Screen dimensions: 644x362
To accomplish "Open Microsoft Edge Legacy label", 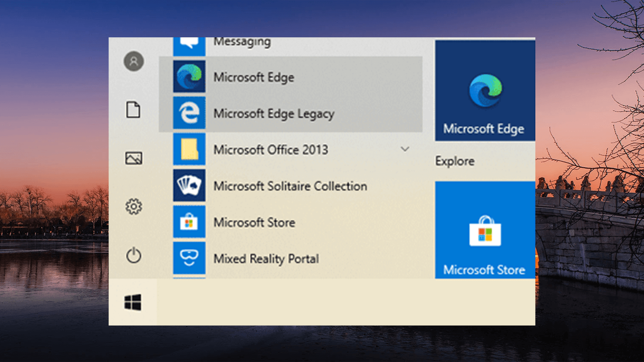I will pyautogui.click(x=274, y=114).
